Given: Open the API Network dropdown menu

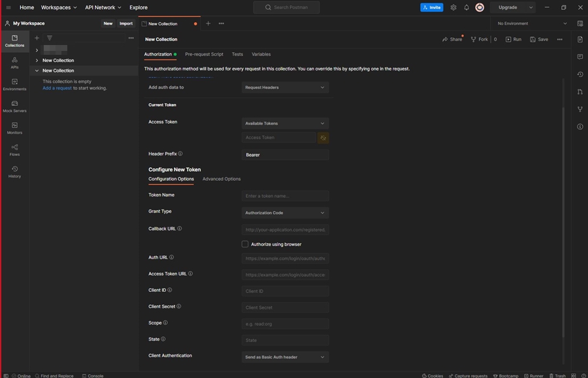Looking at the screenshot, I should coord(103,7).
